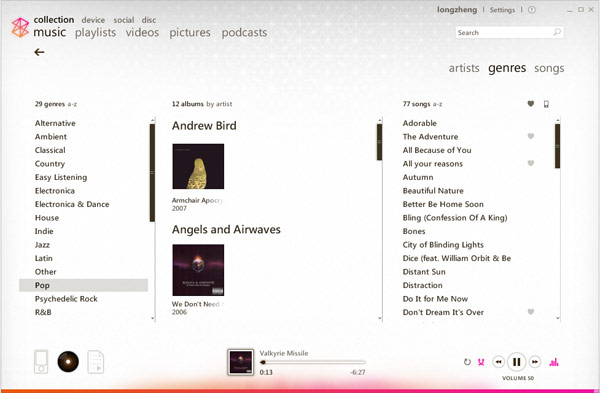Open the videos tab
Image resolution: width=600 pixels, height=393 pixels.
tap(142, 33)
